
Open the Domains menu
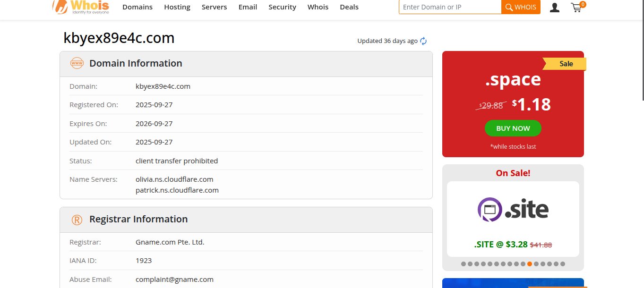tap(137, 7)
